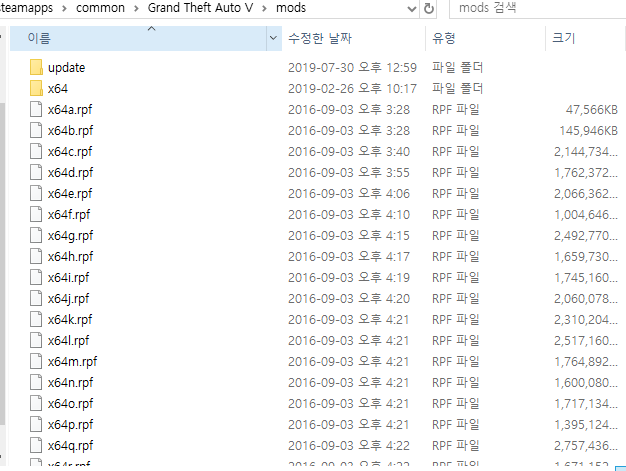626x471 pixels.
Task: Click the x64b.rpf file name
Action: pos(70,131)
